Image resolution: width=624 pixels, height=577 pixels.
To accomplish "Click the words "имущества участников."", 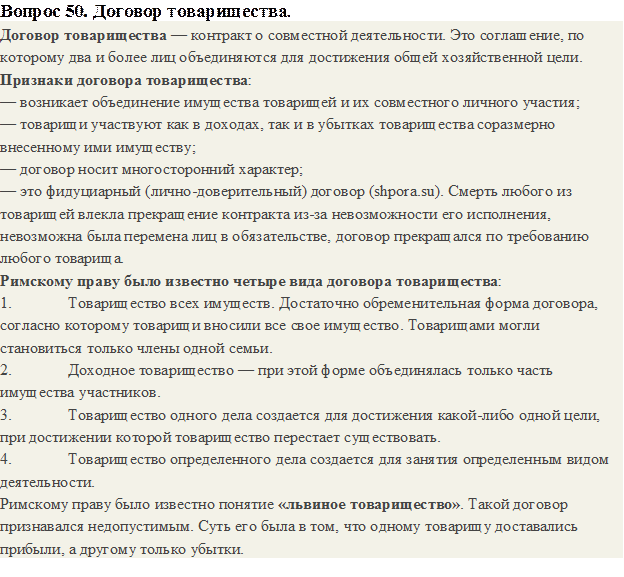I will coord(80,393).
